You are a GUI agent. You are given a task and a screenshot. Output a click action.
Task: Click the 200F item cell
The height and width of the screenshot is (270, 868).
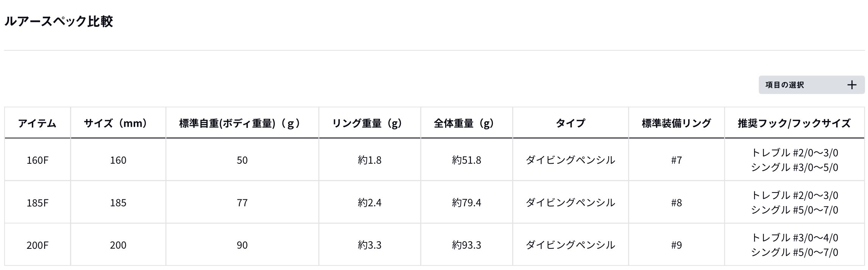tap(37, 245)
